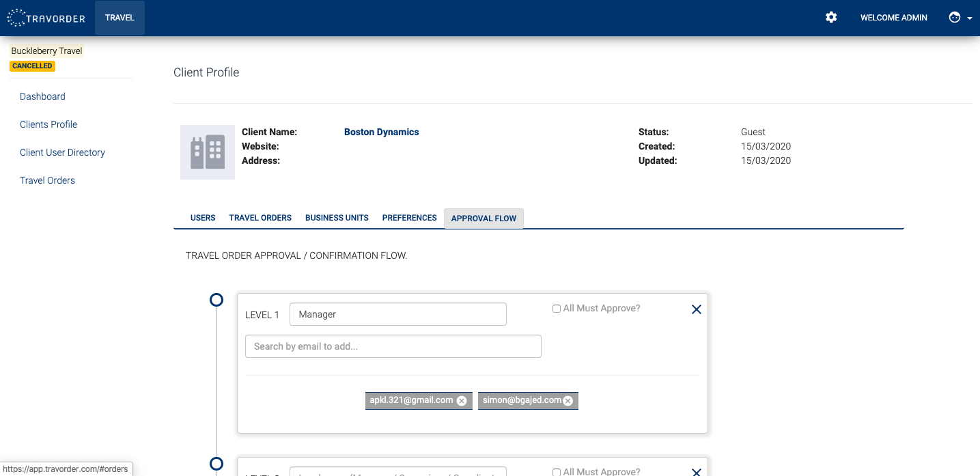Go to Client User Directory
The width and height of the screenshot is (980, 476).
point(62,152)
